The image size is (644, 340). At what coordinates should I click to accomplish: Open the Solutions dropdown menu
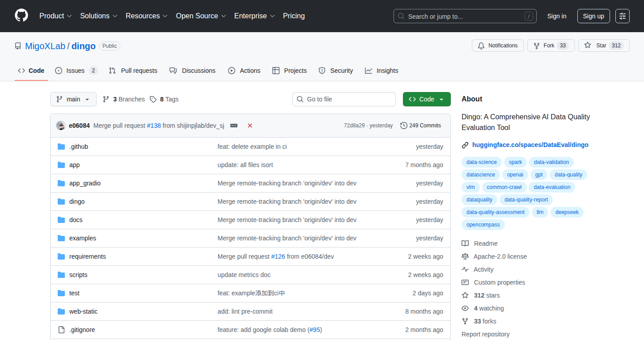99,16
